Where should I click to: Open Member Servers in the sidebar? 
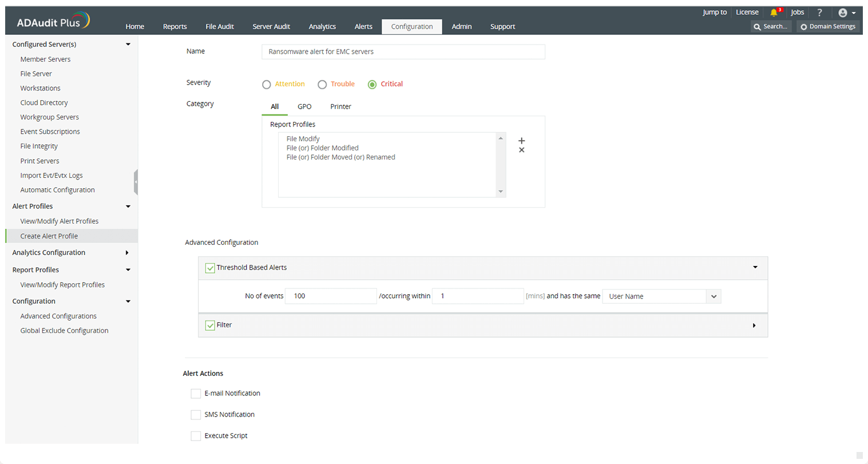tap(46, 60)
